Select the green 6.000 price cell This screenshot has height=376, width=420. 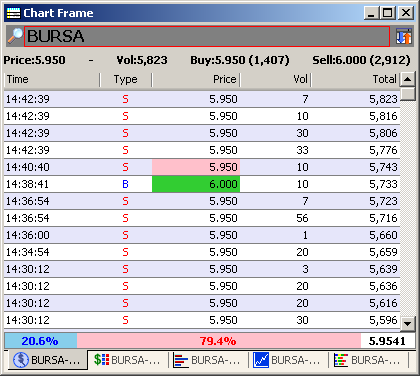click(x=196, y=184)
